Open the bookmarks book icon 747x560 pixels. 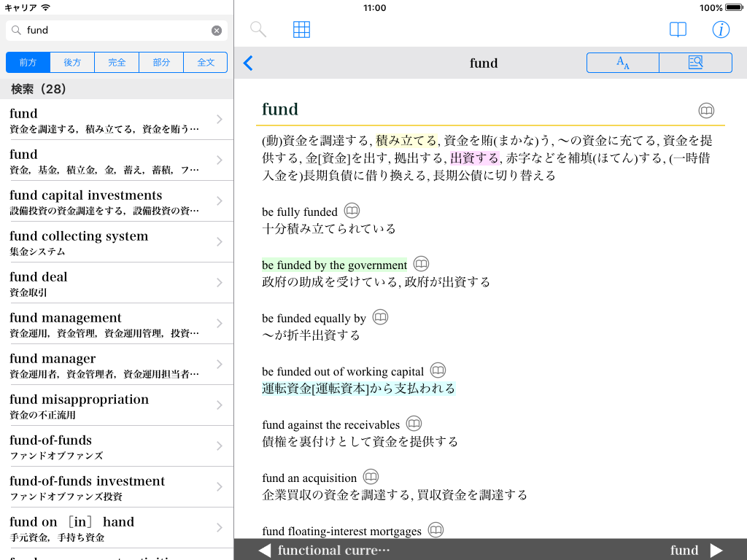click(x=678, y=29)
